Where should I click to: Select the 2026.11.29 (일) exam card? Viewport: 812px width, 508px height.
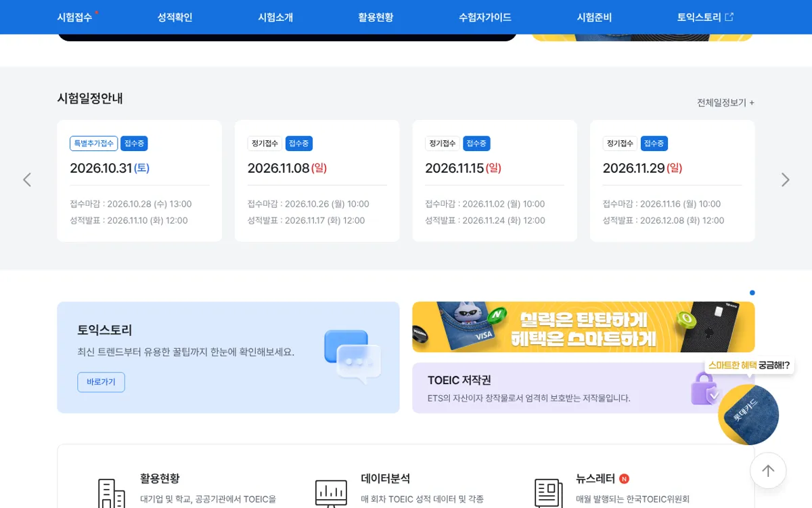point(672,181)
